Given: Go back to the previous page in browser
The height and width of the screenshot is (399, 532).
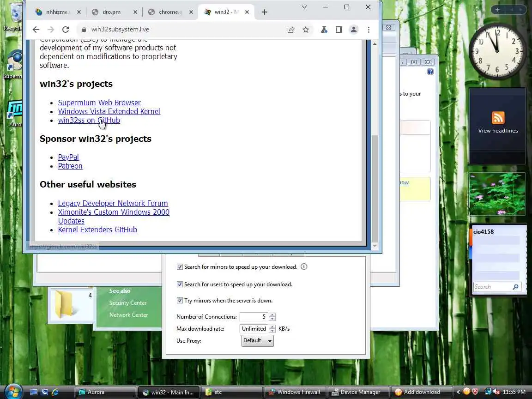Looking at the screenshot, I should coord(36,30).
